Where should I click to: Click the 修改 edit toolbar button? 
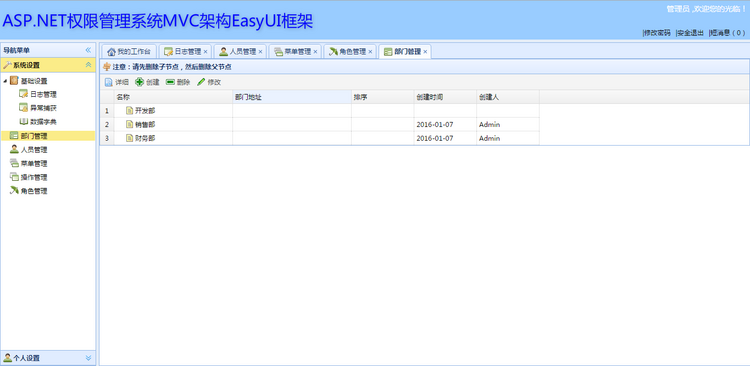click(x=209, y=82)
